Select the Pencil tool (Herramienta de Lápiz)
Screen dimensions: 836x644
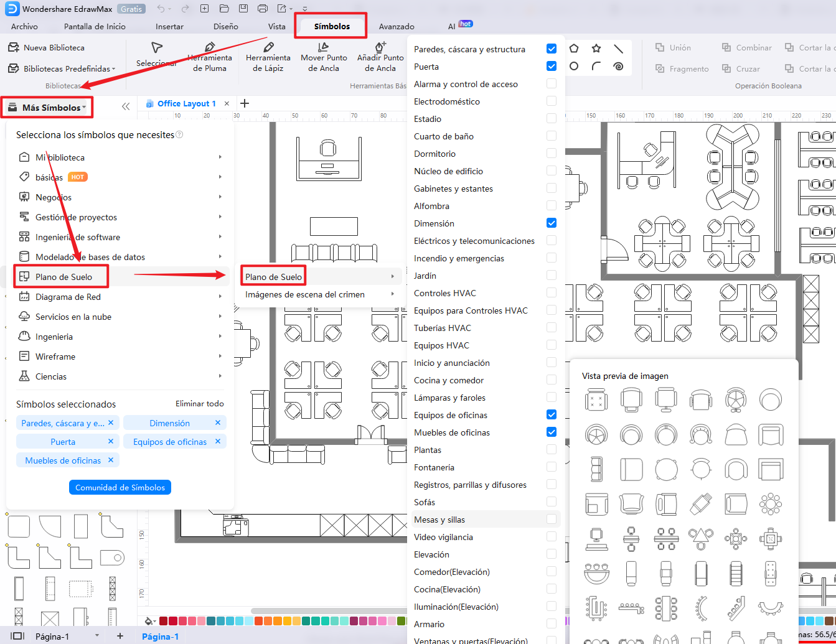point(268,57)
